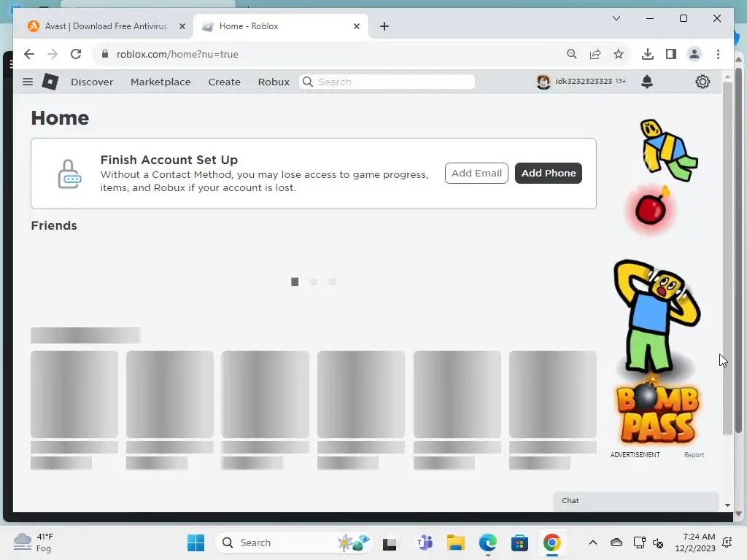Go back with the browser back arrow
This screenshot has width=747, height=560.
29,54
